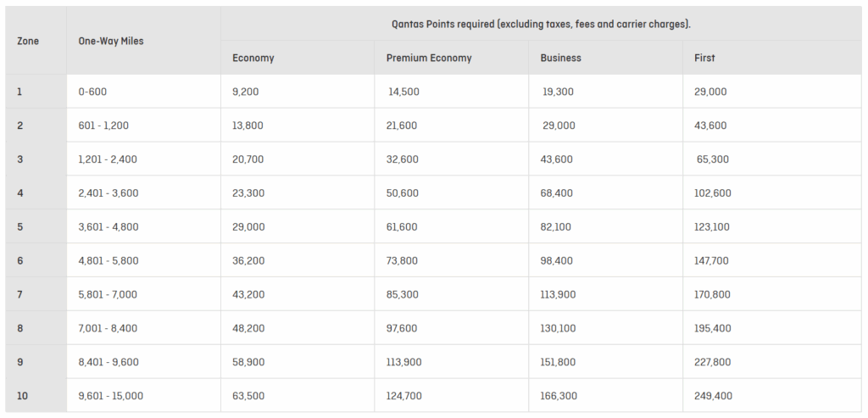Click Zone 2 Economy value 13,800

[248, 125]
